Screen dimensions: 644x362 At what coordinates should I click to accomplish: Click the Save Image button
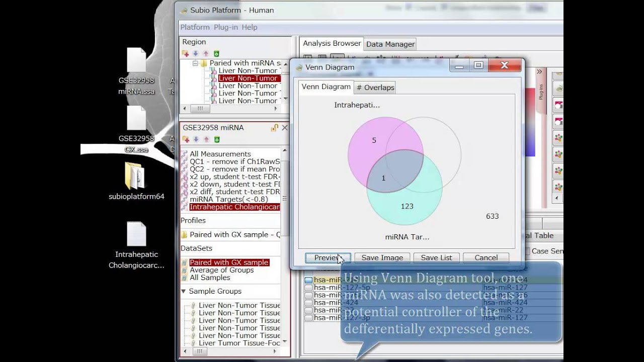382,257
